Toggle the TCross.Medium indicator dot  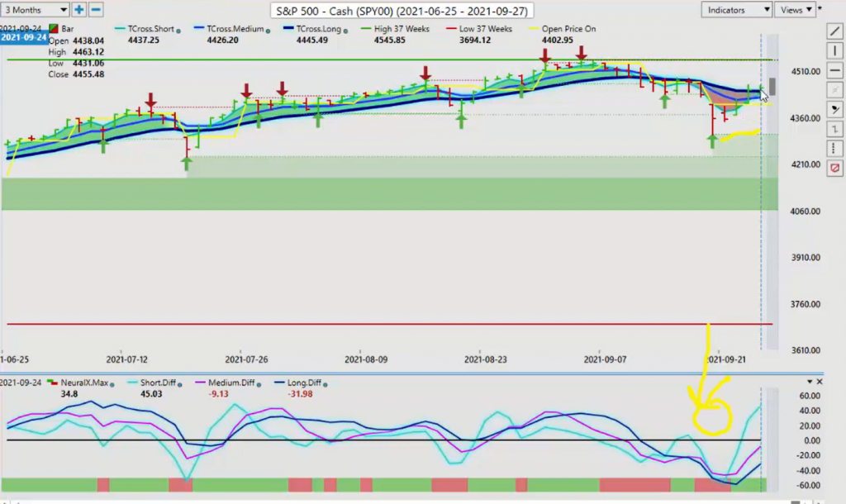[269, 31]
